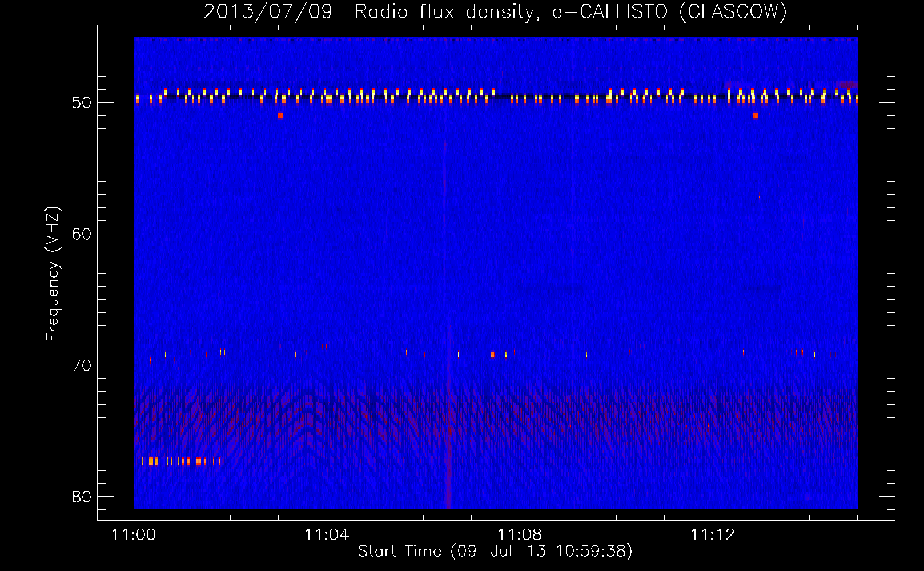
Task: Click the '11:08' time axis label
Action: 520,535
